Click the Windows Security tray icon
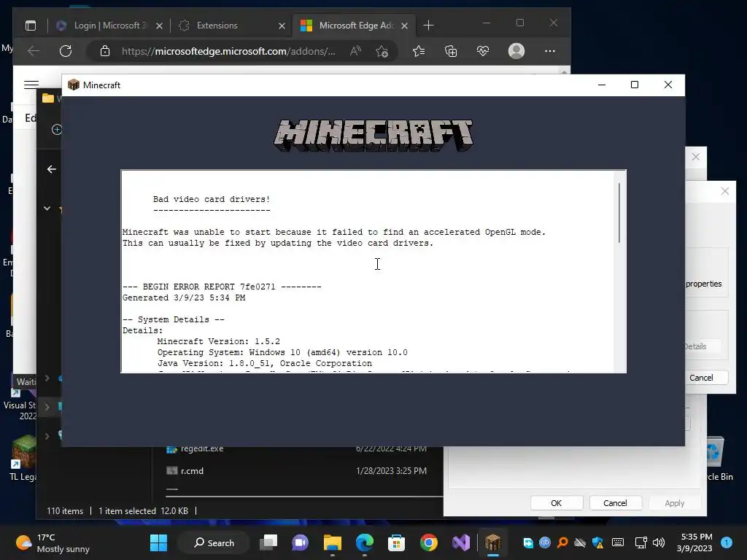The image size is (747, 560). pos(598,542)
